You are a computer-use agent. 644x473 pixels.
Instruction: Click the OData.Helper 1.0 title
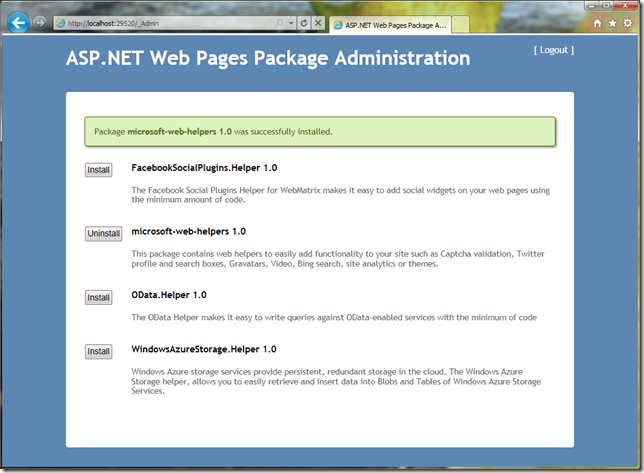point(169,295)
